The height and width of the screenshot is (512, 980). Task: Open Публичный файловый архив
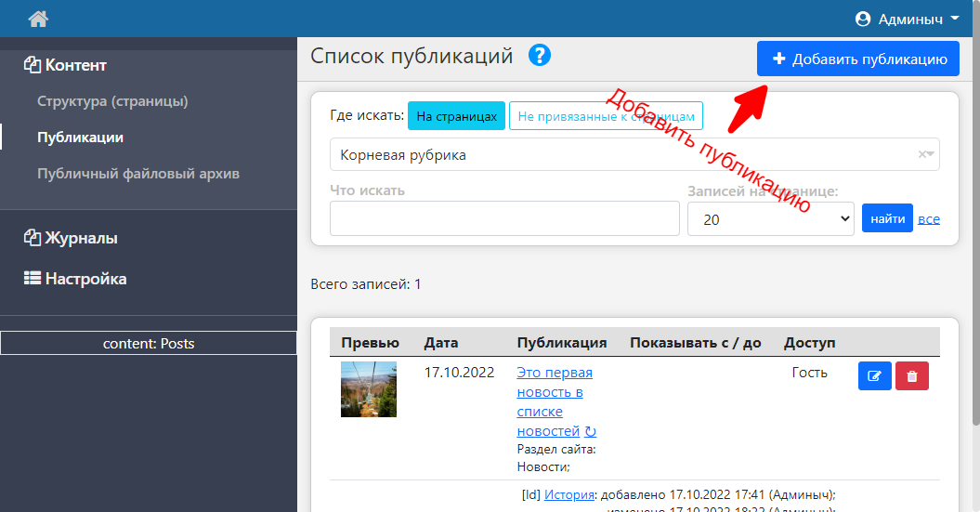click(138, 174)
